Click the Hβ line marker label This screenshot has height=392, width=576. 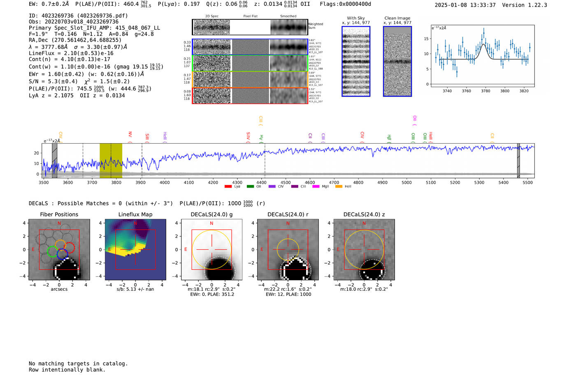[389, 138]
